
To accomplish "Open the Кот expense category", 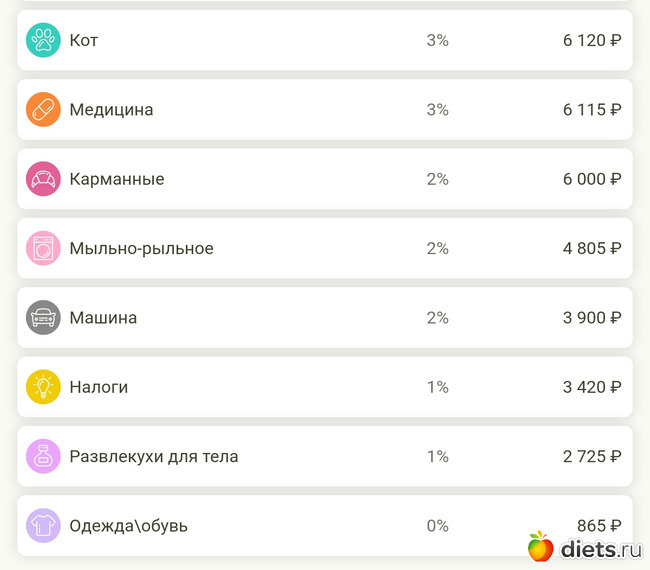I will click(84, 41).
